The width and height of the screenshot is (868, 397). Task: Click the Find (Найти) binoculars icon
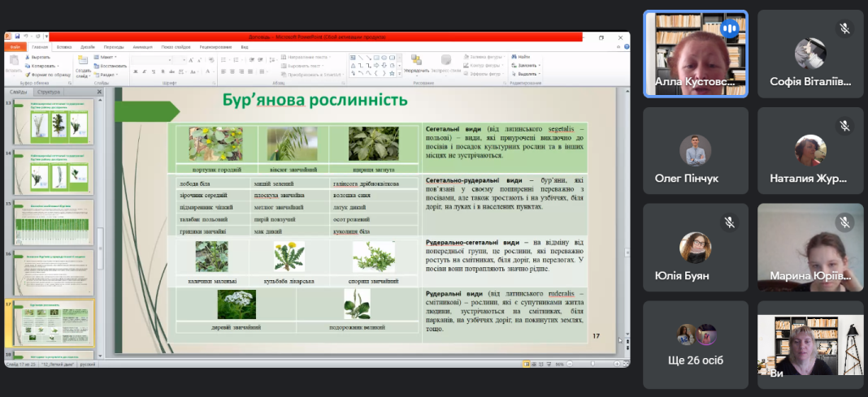[x=514, y=58]
